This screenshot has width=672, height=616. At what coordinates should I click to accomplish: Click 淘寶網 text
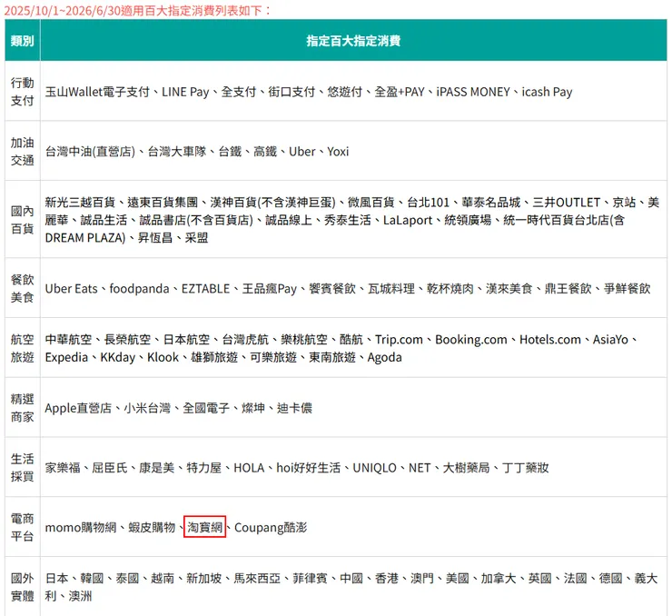pos(205,527)
